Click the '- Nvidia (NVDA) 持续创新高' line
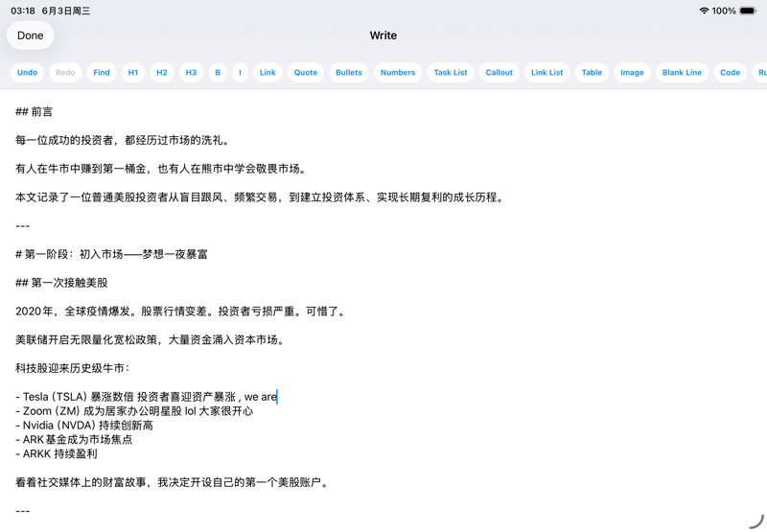Image resolution: width=767 pixels, height=532 pixels. tap(84, 425)
